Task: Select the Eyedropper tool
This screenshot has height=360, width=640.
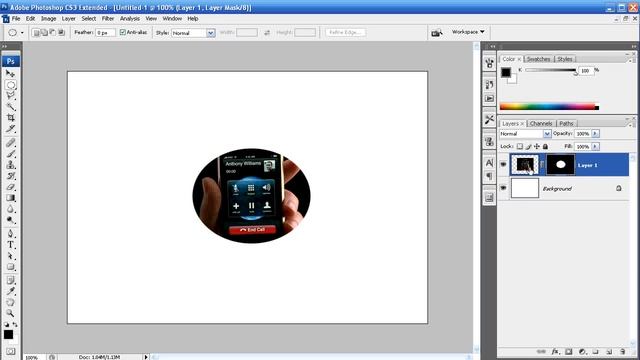Action: (11, 291)
